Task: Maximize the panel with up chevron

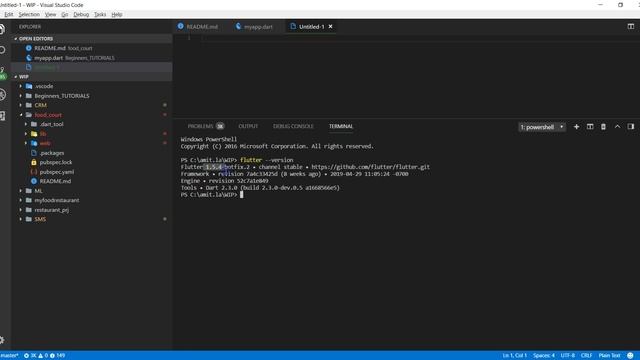Action: pos(617,127)
